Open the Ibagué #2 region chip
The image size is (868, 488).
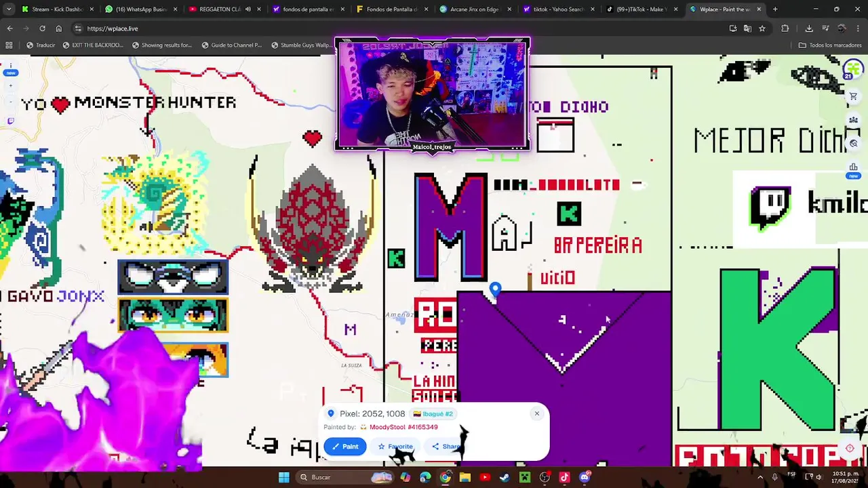point(433,413)
